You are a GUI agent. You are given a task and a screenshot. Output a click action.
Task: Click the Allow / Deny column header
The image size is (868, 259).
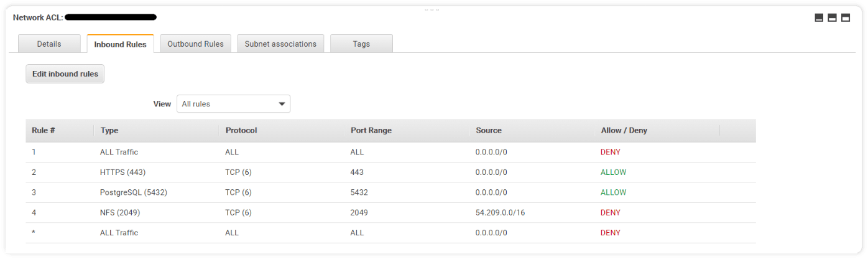click(x=624, y=131)
